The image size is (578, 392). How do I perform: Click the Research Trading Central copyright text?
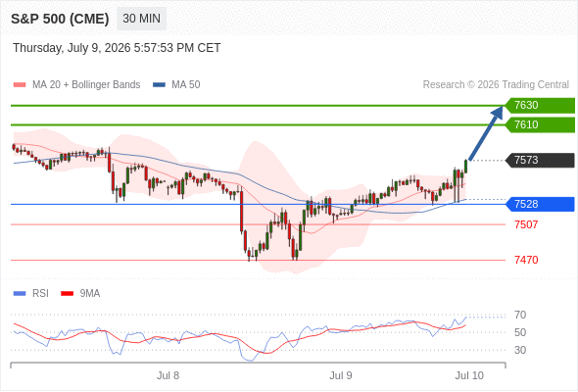pyautogui.click(x=496, y=85)
